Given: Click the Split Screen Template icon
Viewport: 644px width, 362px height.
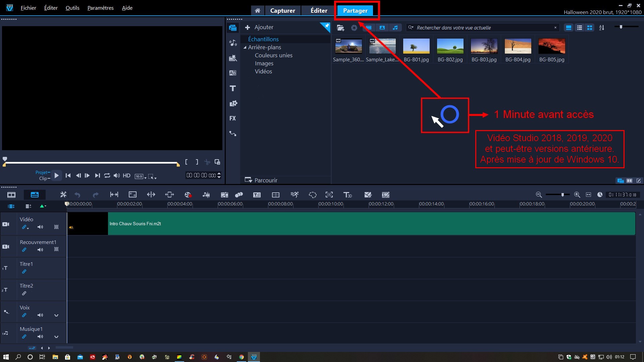Looking at the screenshot, I should [276, 195].
